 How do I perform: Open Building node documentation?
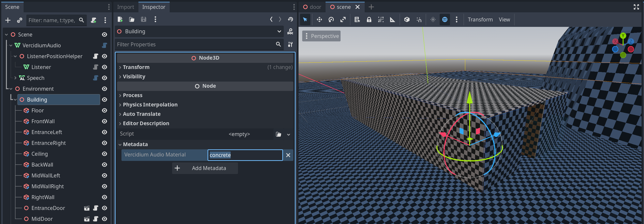coord(290,31)
